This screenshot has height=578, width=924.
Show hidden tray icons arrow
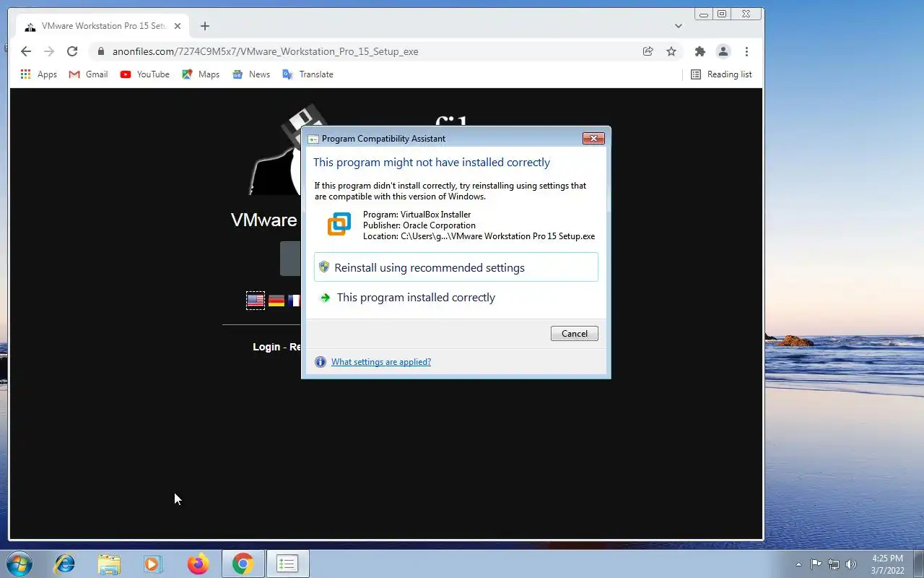[798, 564]
